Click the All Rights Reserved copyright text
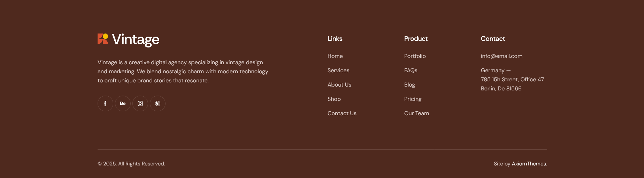Screen dimensions: 644x178 point(131,164)
